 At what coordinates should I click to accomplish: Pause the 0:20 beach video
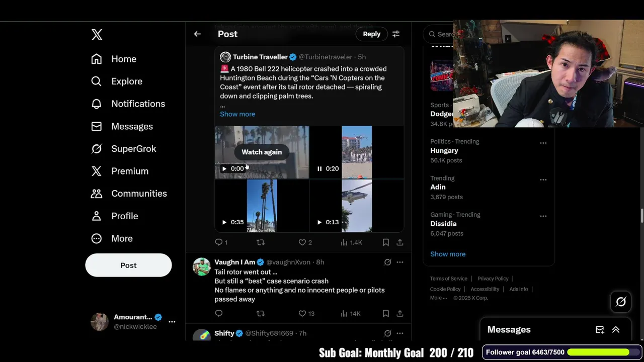[x=319, y=168]
